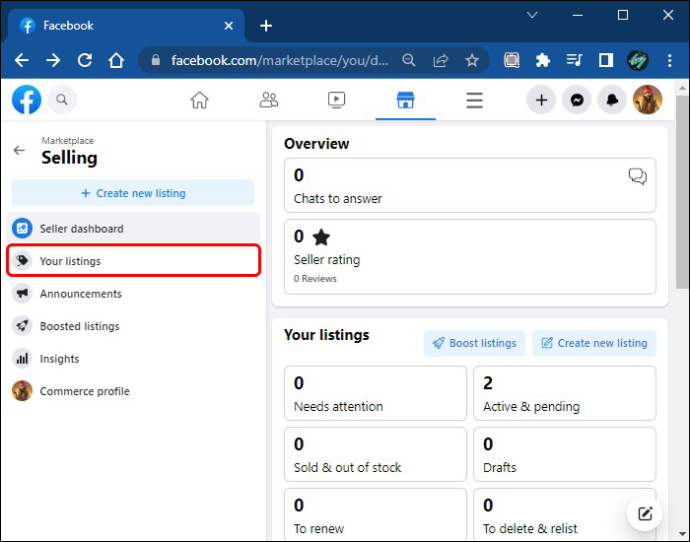Open the Friends tab
Screen dimensions: 690x542
point(268,100)
